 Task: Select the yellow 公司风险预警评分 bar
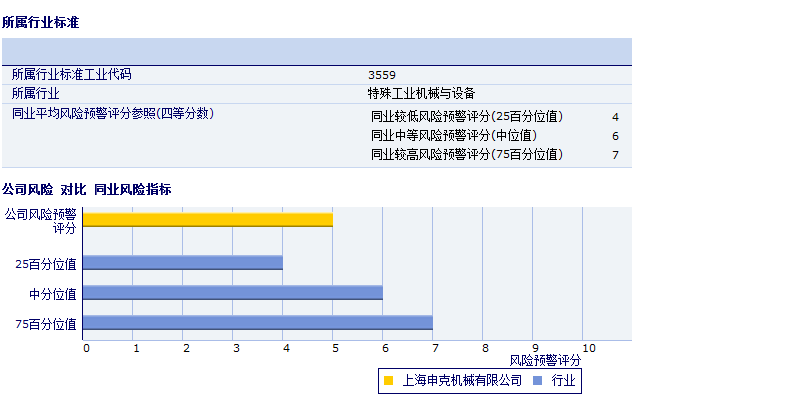pyautogui.click(x=207, y=220)
